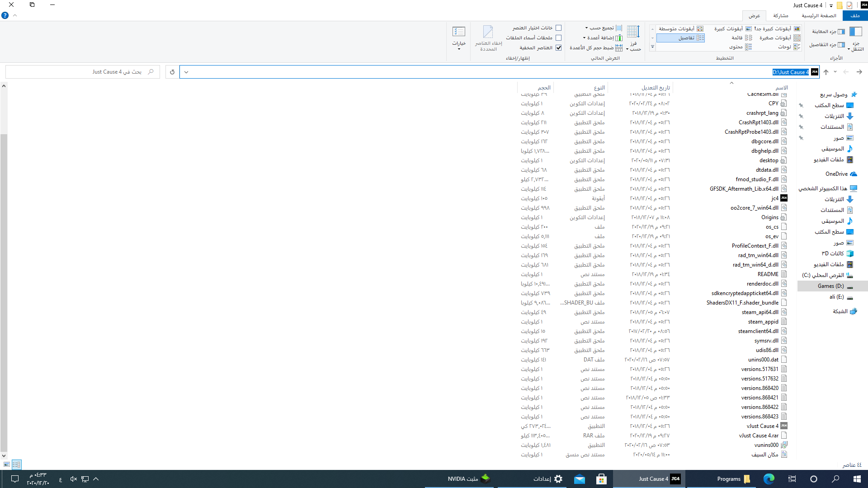This screenshot has height=488, width=868.
Task: Switch to large thumbnails view in status bar
Action: [x=6, y=465]
